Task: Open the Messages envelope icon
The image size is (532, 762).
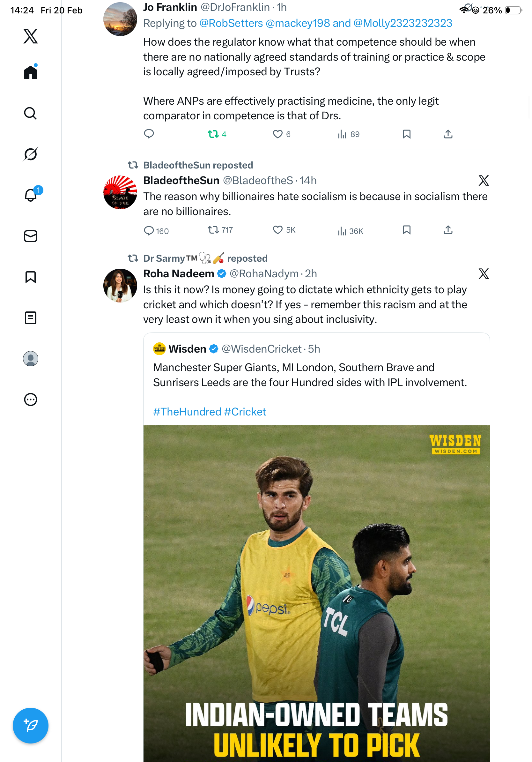Action: [x=31, y=236]
